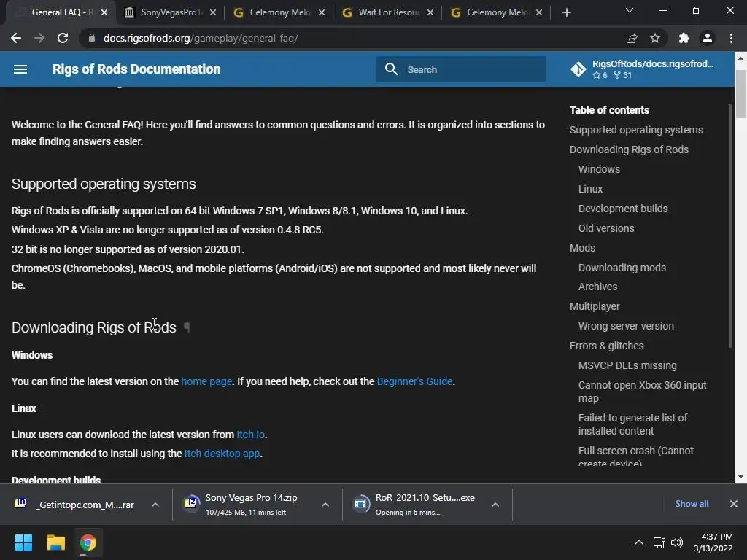Viewport: 747px width, 560px height.
Task: Open the Chrome three-dot menu
Action: pos(731,38)
